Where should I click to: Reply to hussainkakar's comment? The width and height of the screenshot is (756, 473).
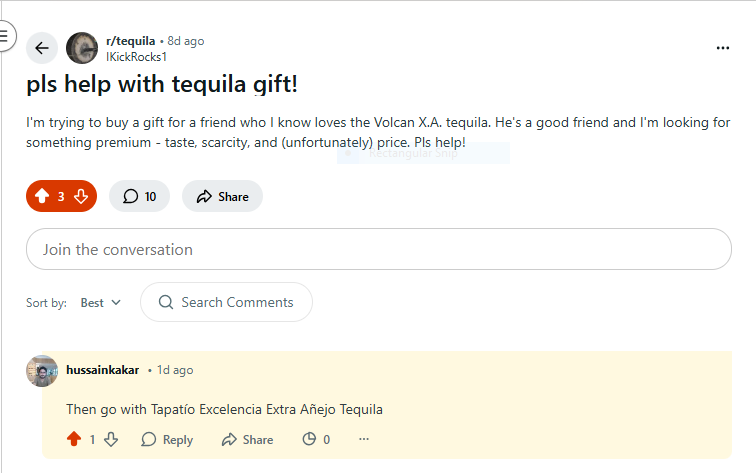(167, 439)
